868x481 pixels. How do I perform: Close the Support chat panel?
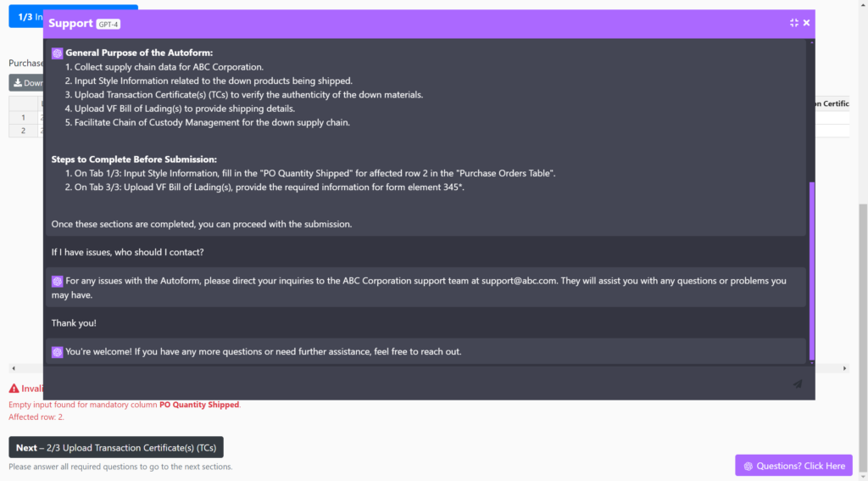(x=807, y=23)
